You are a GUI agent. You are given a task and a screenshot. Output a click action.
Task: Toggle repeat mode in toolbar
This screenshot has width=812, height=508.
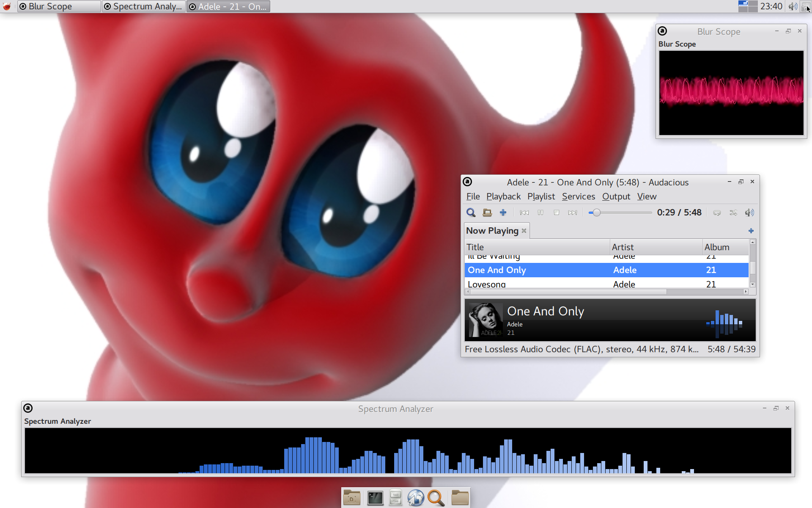click(717, 213)
